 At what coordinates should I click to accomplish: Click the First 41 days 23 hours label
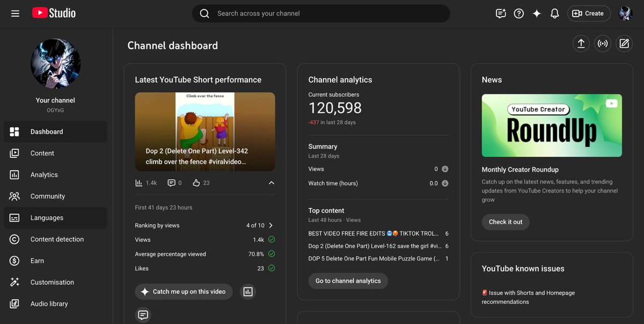pyautogui.click(x=164, y=208)
